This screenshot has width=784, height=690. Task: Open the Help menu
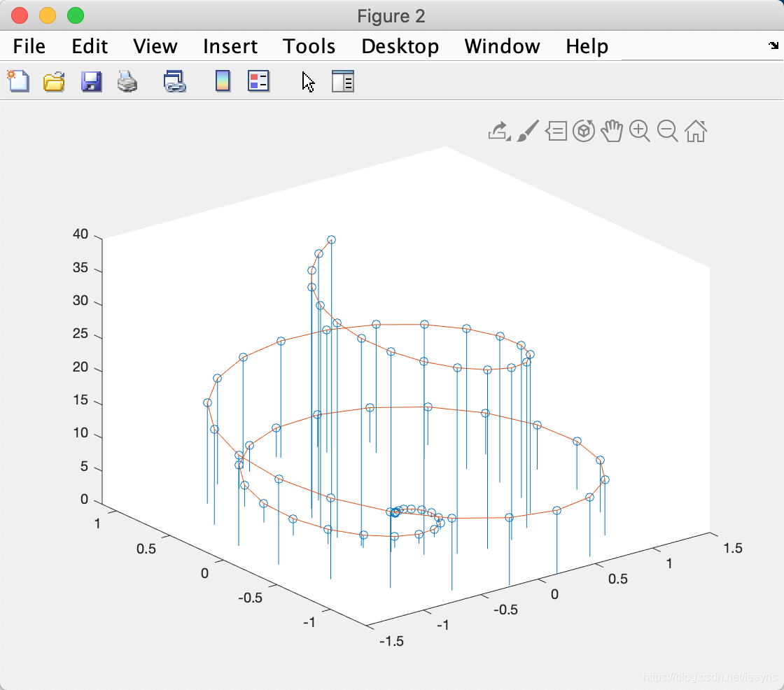pyautogui.click(x=587, y=46)
